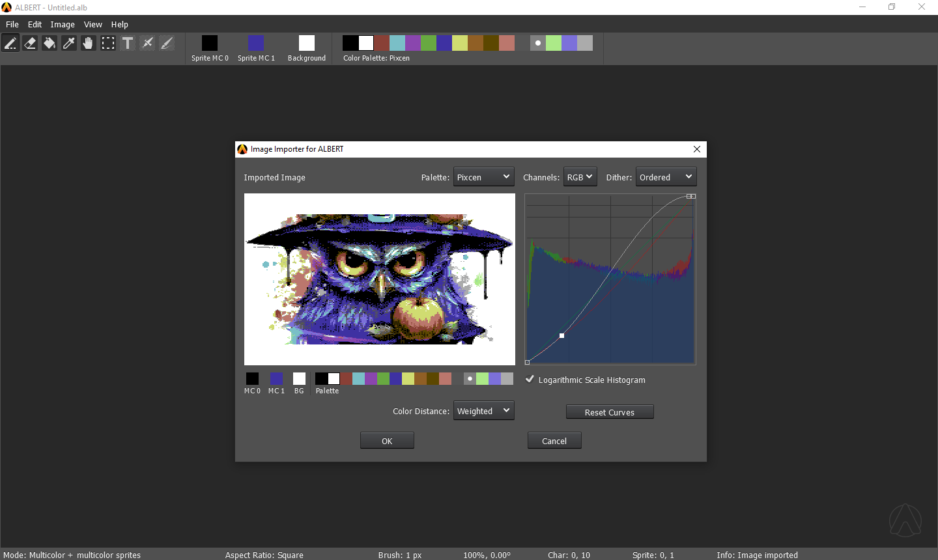Pick the dotted gray swatch in importer Palette
The width and height of the screenshot is (938, 560).
tap(470, 378)
